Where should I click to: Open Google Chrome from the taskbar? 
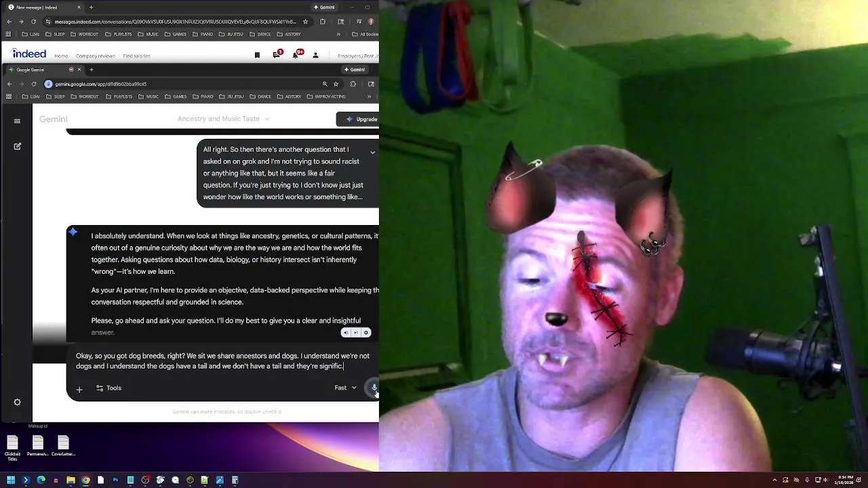pos(85,480)
